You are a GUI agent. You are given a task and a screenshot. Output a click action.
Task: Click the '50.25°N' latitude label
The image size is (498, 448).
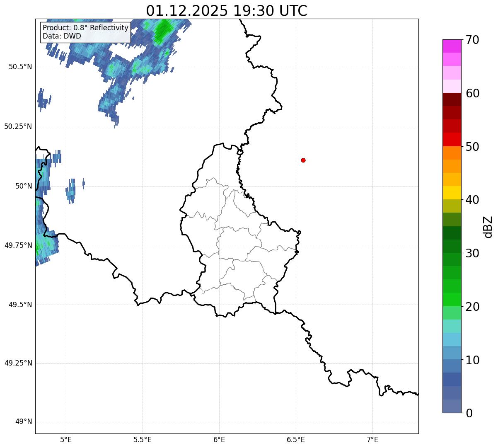click(x=18, y=126)
